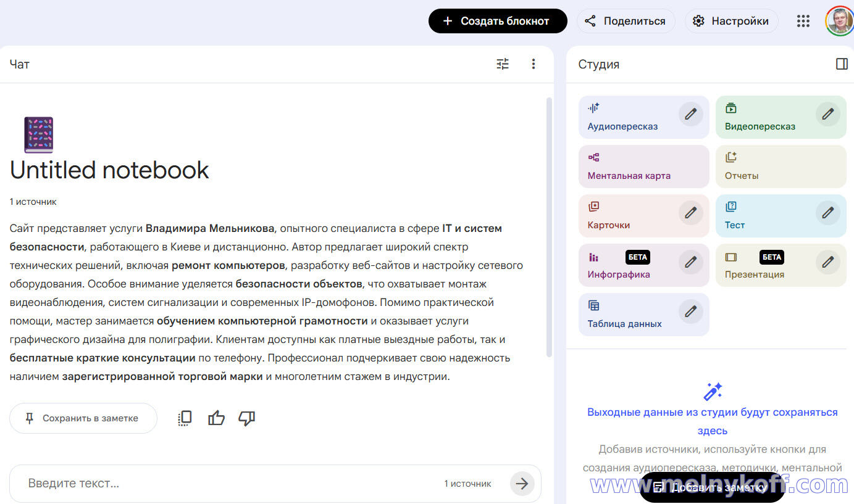Click the Поделиться share button
The width and height of the screenshot is (854, 504).
626,21
